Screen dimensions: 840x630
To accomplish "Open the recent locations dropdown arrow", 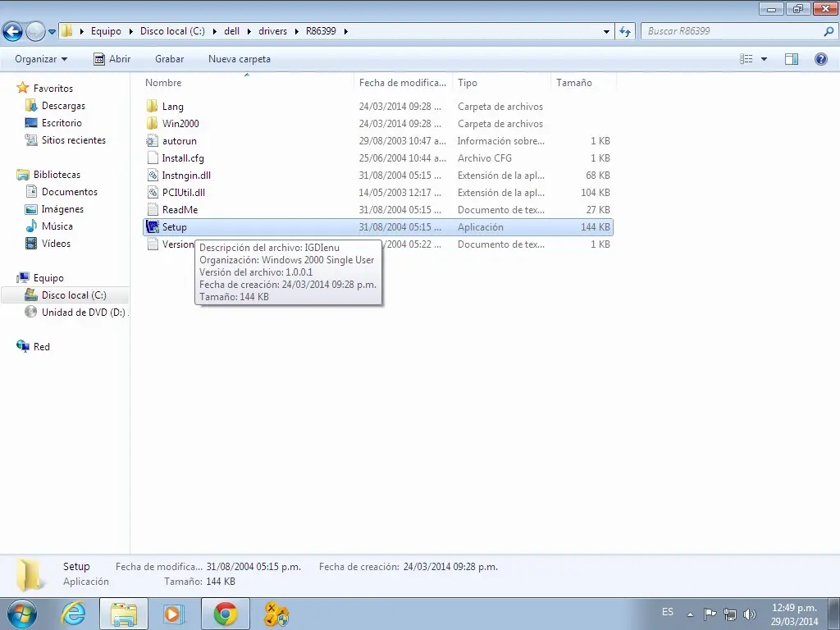I will 52,32.
